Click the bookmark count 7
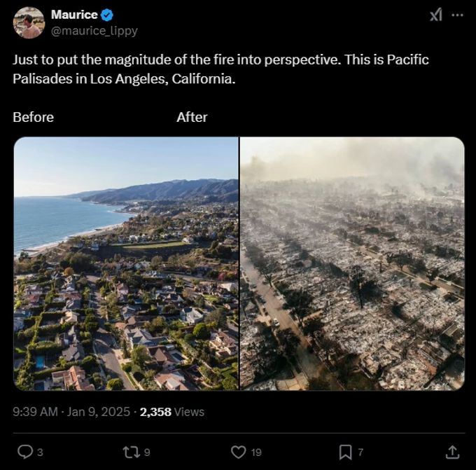Viewport: 476px width, 470px height. 360,452
